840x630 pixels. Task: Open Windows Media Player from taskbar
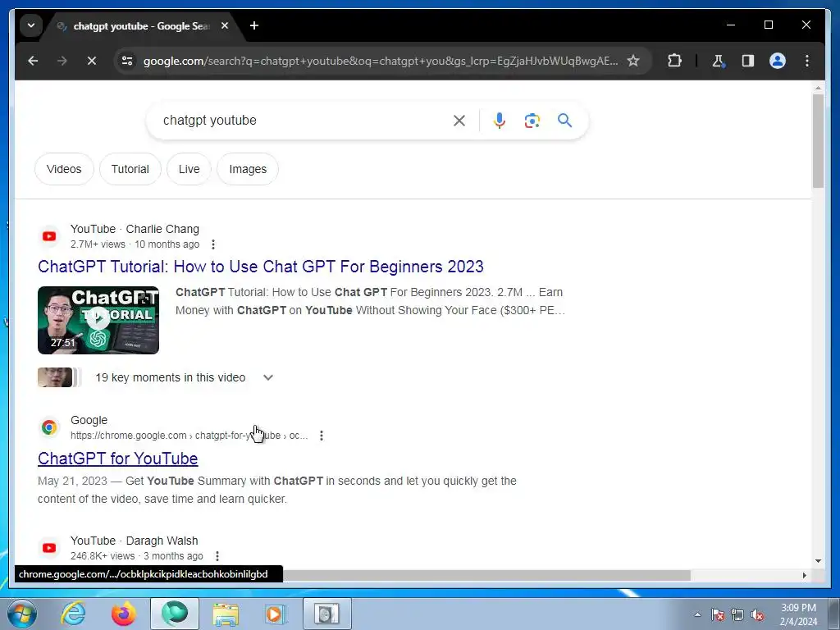point(276,614)
